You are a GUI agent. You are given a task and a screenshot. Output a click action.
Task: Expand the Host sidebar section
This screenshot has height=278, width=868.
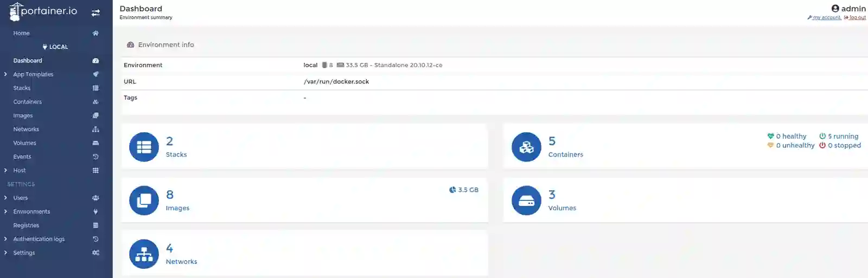click(x=5, y=170)
